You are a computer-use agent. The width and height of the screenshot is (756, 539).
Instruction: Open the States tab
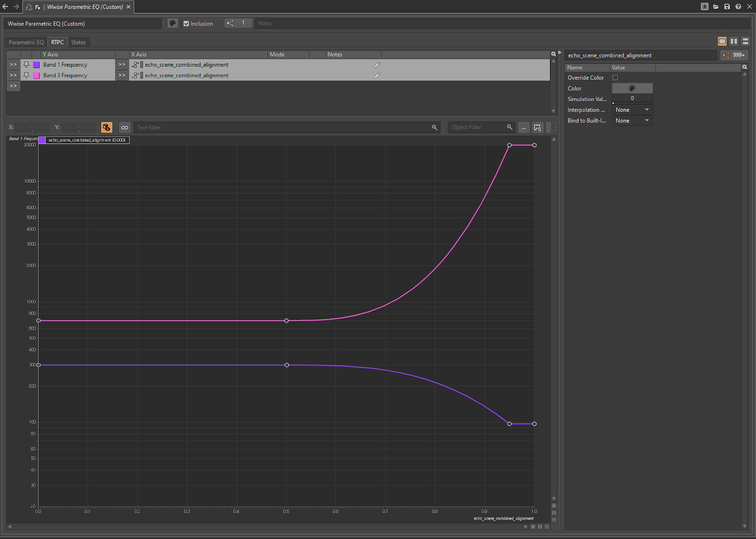click(78, 42)
